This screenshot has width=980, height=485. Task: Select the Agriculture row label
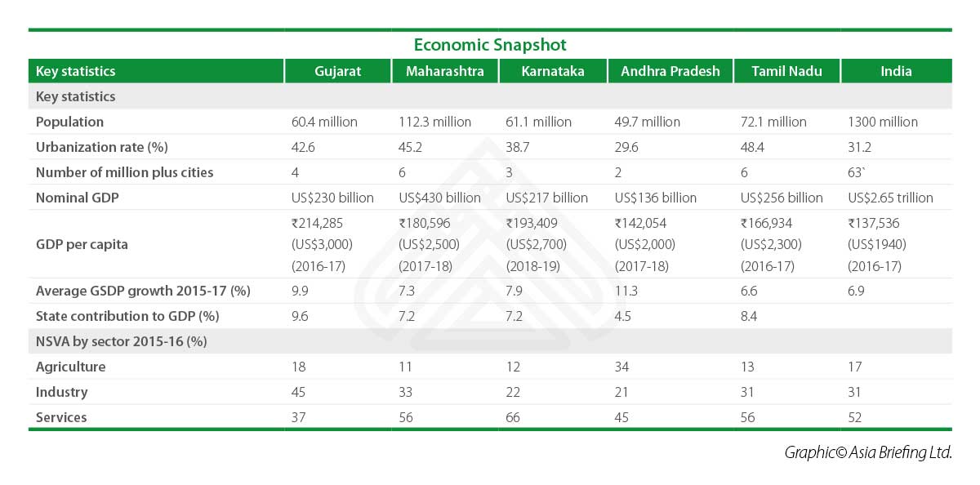[71, 367]
